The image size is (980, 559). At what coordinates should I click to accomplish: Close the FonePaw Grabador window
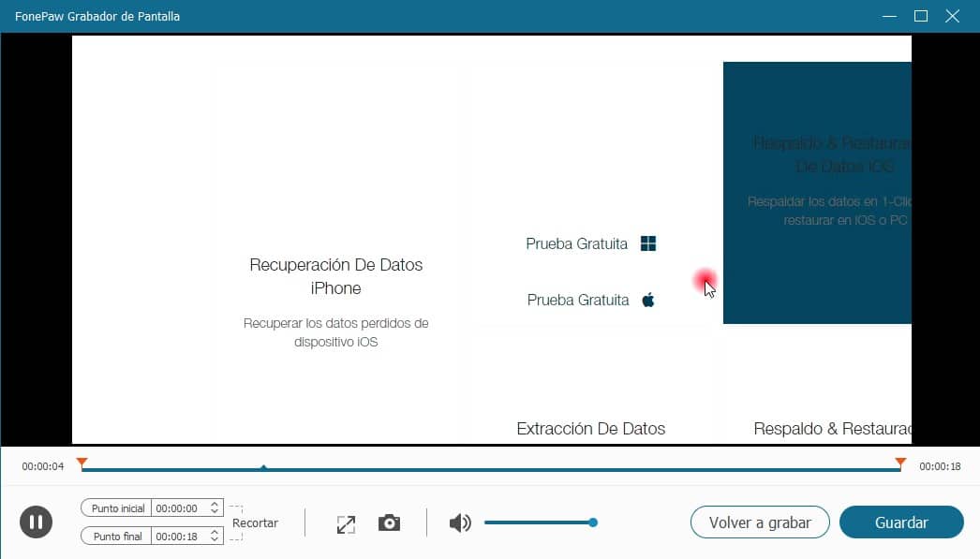[x=953, y=16]
